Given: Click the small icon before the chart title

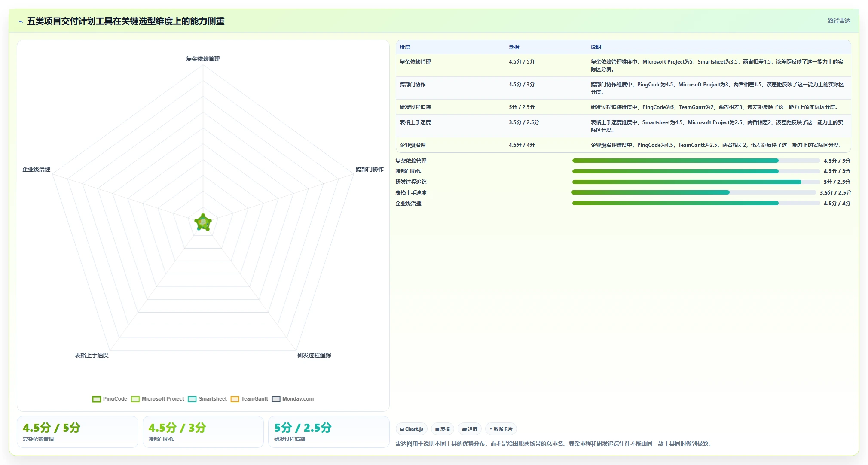Looking at the screenshot, I should (x=20, y=21).
